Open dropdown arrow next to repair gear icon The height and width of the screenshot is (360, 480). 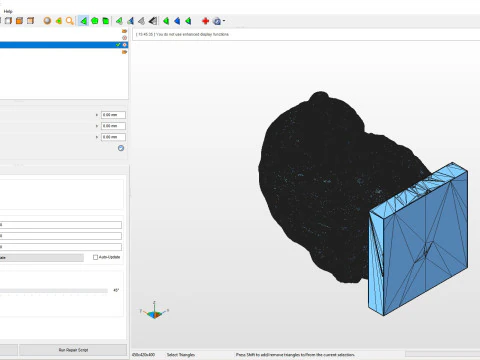click(224, 21)
